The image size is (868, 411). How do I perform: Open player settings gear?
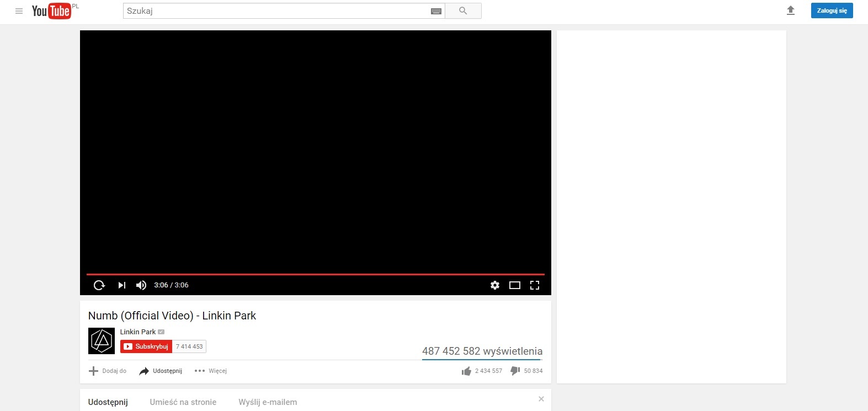[495, 285]
